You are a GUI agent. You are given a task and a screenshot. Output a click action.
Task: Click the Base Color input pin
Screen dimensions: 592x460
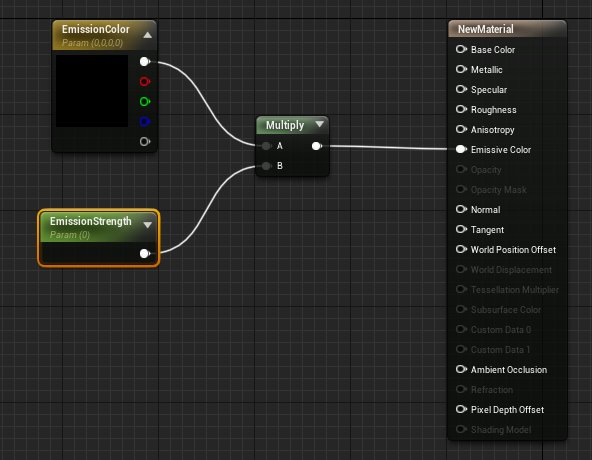click(461, 49)
